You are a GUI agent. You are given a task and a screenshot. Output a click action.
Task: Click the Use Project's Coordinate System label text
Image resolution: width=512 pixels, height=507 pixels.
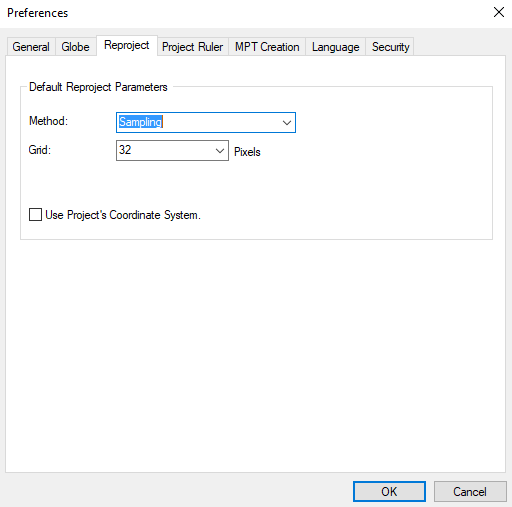(123, 215)
